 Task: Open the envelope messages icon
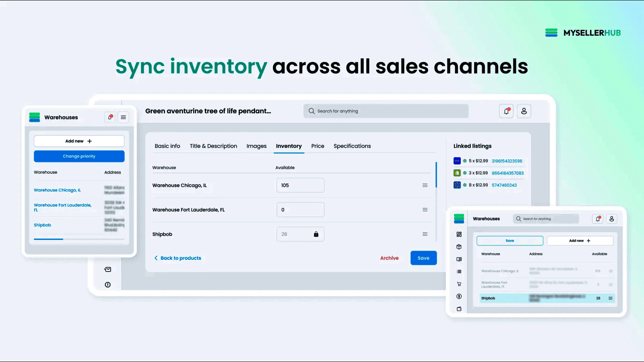point(108,269)
